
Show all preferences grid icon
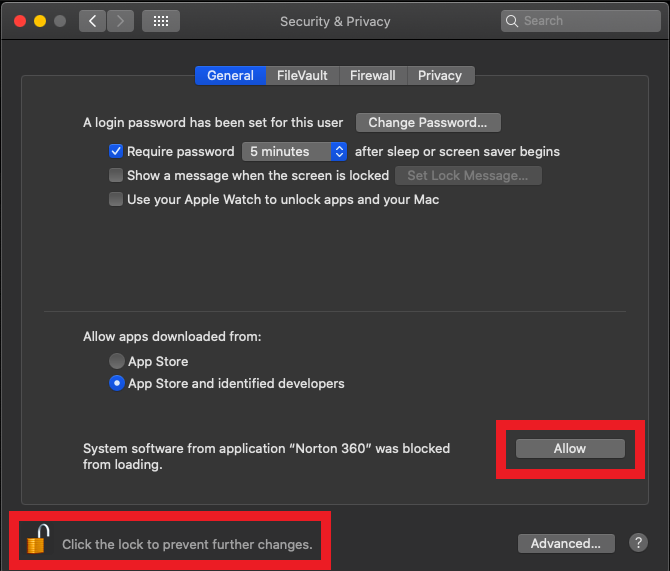click(161, 21)
